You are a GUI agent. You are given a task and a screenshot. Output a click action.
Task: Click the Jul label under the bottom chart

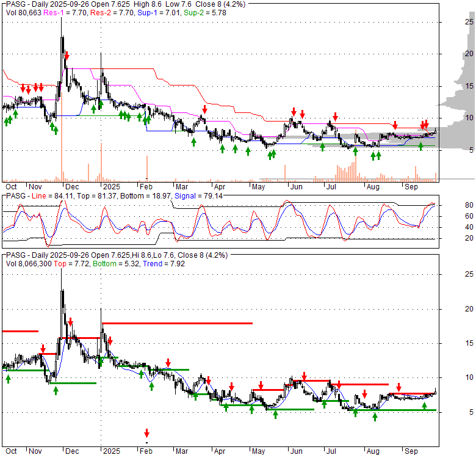331,451
